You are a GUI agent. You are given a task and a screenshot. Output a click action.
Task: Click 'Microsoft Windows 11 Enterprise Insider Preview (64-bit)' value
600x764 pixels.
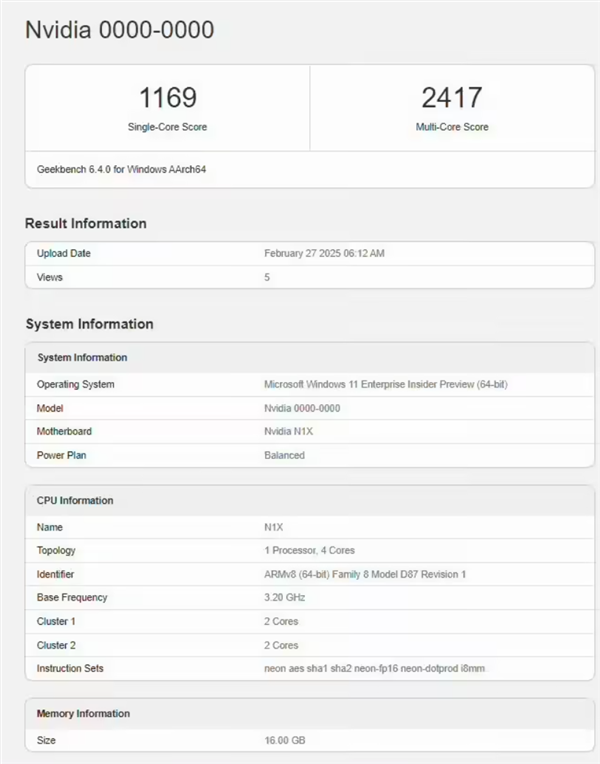[x=386, y=384]
